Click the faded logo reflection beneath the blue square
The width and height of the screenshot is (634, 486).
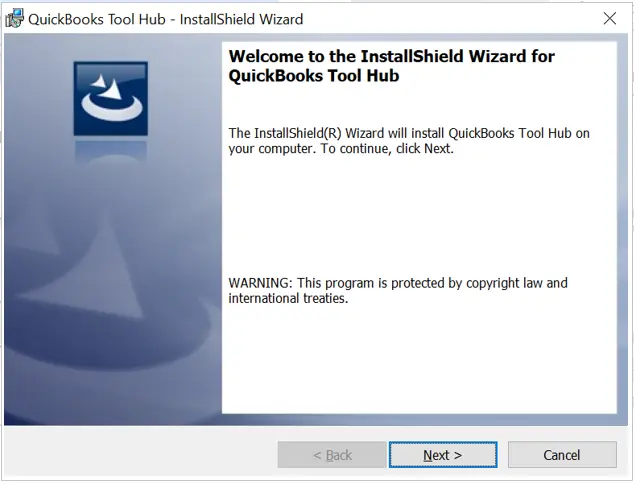(x=111, y=153)
